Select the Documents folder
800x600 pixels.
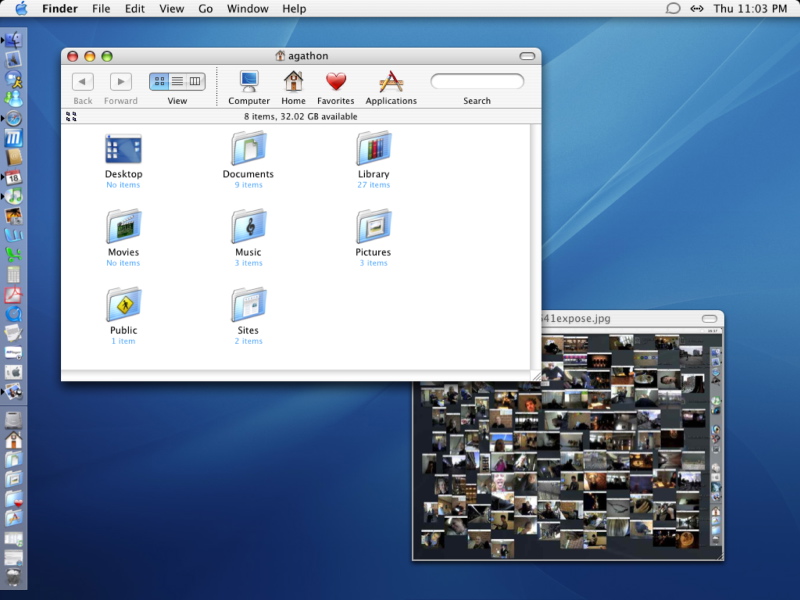point(248,150)
